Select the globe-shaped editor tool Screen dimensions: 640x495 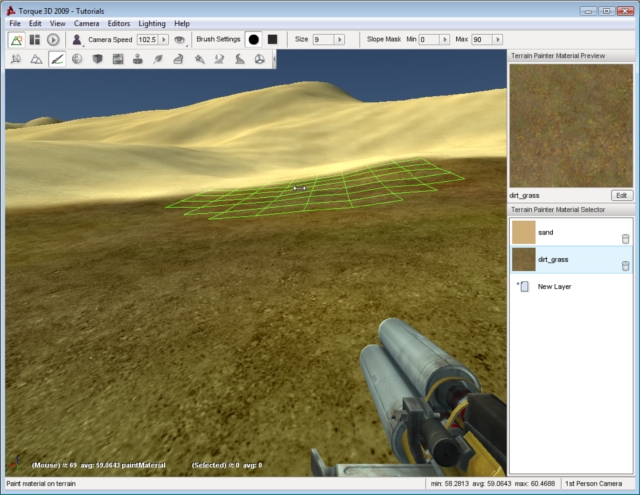[x=77, y=60]
